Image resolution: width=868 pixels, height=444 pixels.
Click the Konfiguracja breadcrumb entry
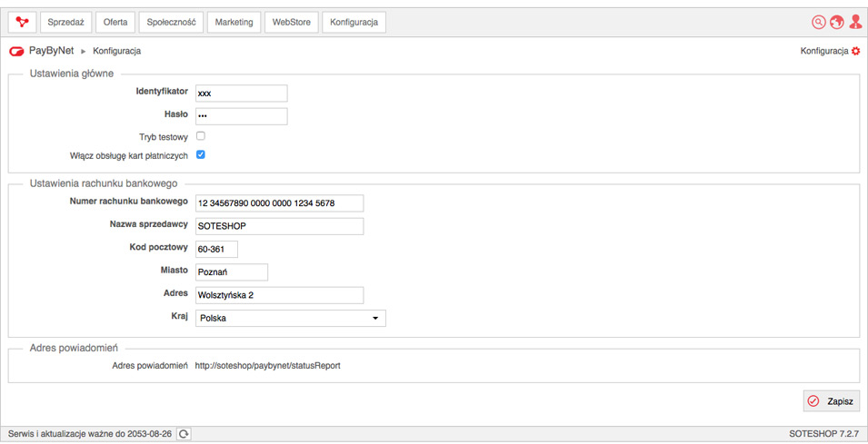click(x=117, y=51)
